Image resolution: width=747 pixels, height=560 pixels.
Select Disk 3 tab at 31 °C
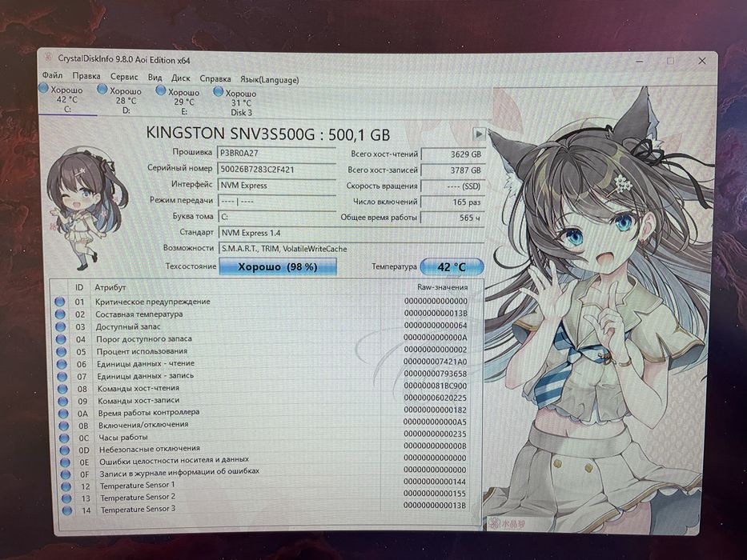pos(241,103)
